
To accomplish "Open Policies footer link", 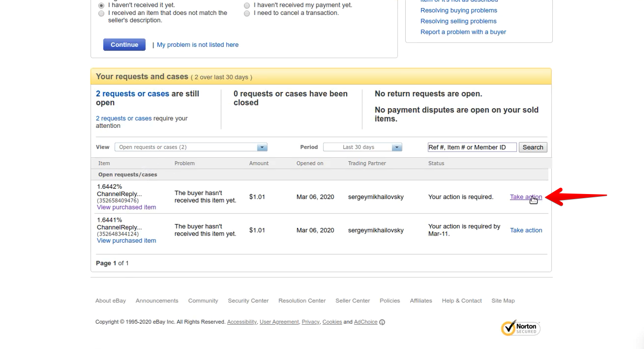I will (x=390, y=301).
